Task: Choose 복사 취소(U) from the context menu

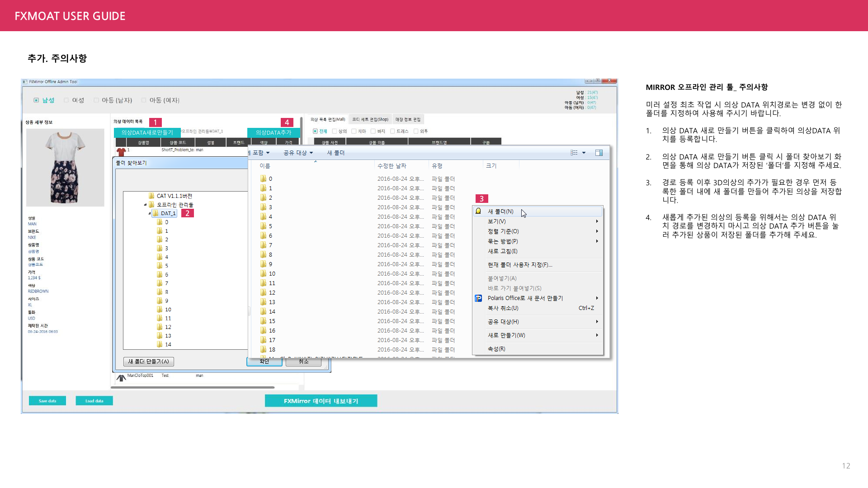Action: (x=538, y=308)
